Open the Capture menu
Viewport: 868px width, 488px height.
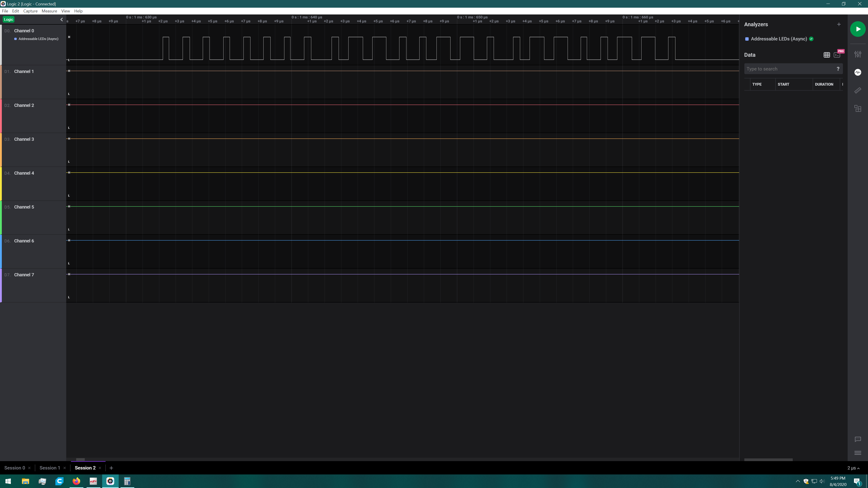[30, 11]
